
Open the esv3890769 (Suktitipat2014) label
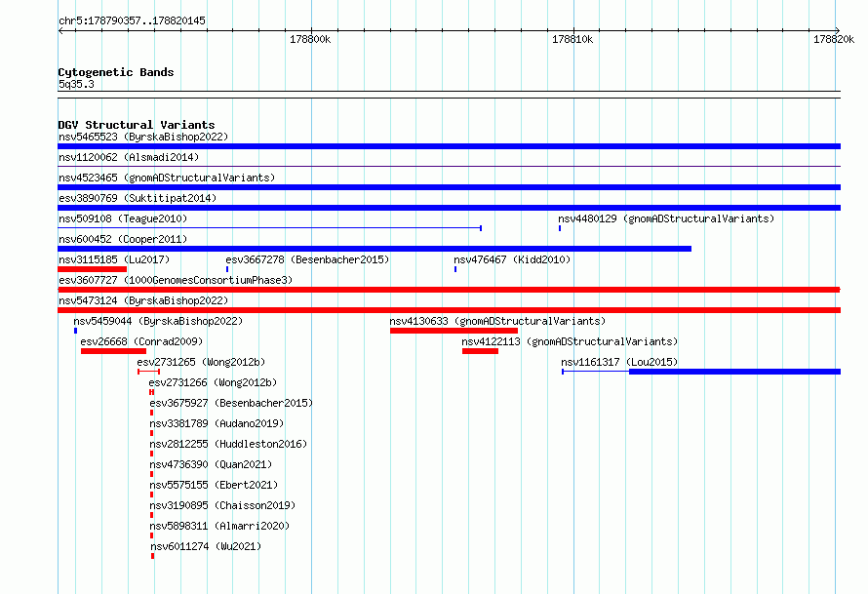(138, 198)
